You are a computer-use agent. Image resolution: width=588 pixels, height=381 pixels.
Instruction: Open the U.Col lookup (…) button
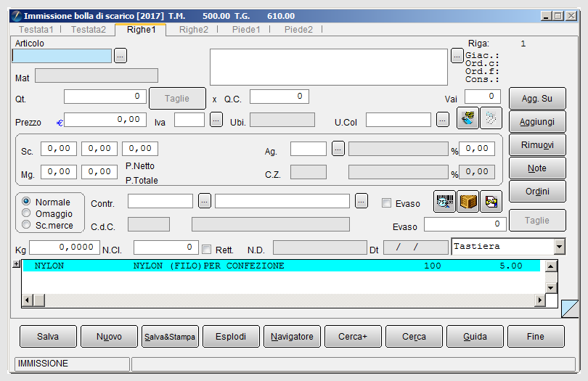click(x=443, y=120)
